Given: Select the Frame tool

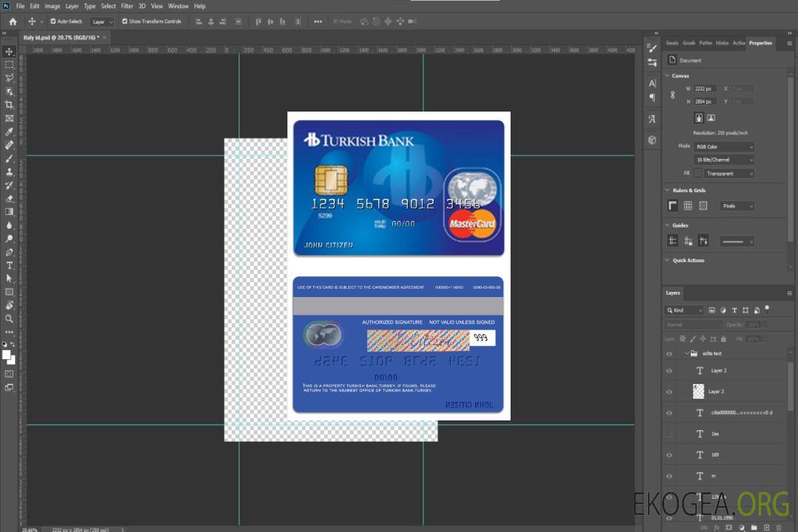Looking at the screenshot, I should pos(9,118).
